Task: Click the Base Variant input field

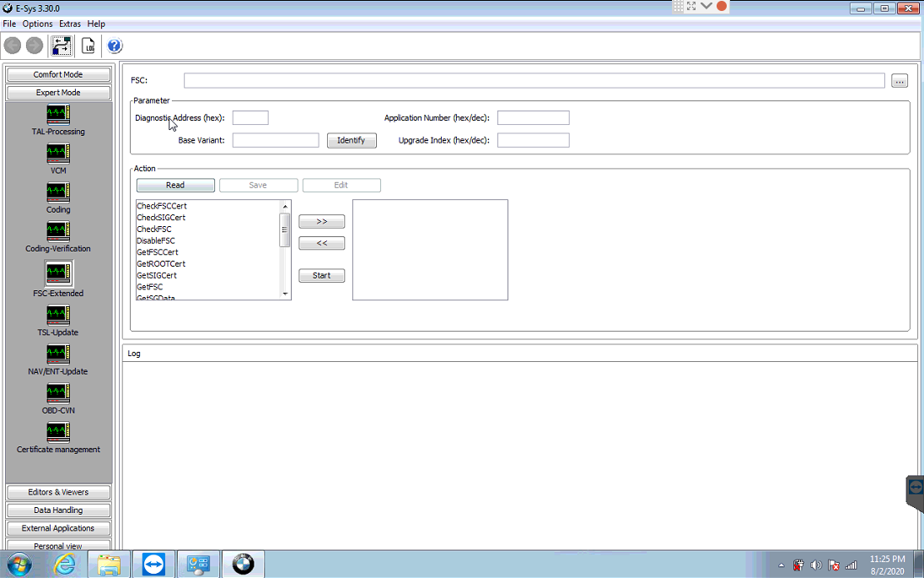Action: (275, 140)
